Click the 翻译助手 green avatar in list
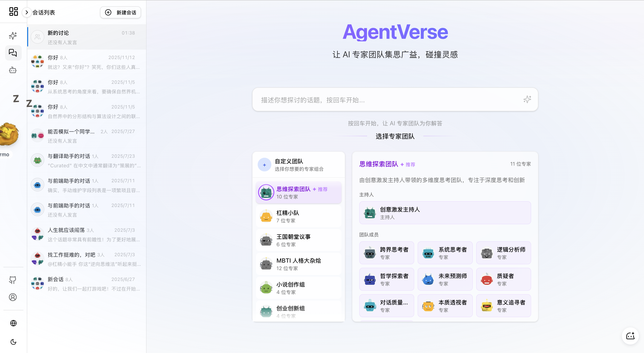Screen dimensions: 644x353 (x=37, y=160)
